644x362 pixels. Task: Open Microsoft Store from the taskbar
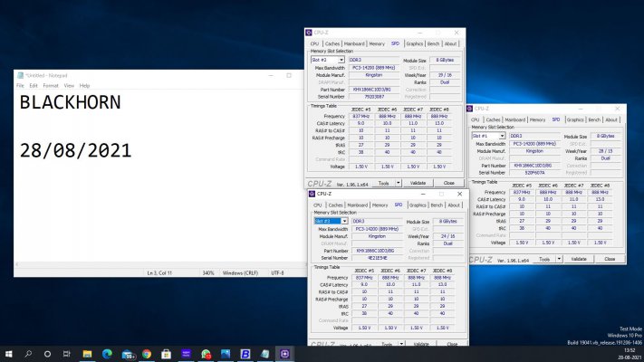pos(167,354)
